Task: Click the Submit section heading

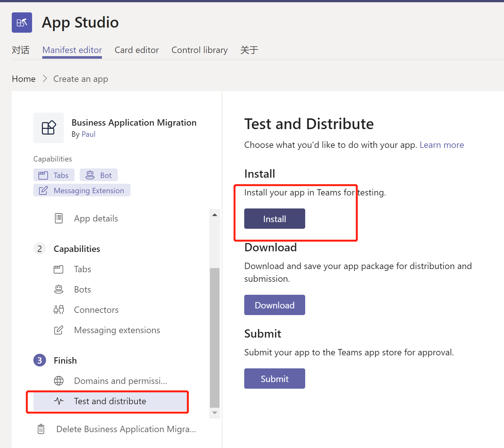Action: (x=263, y=333)
